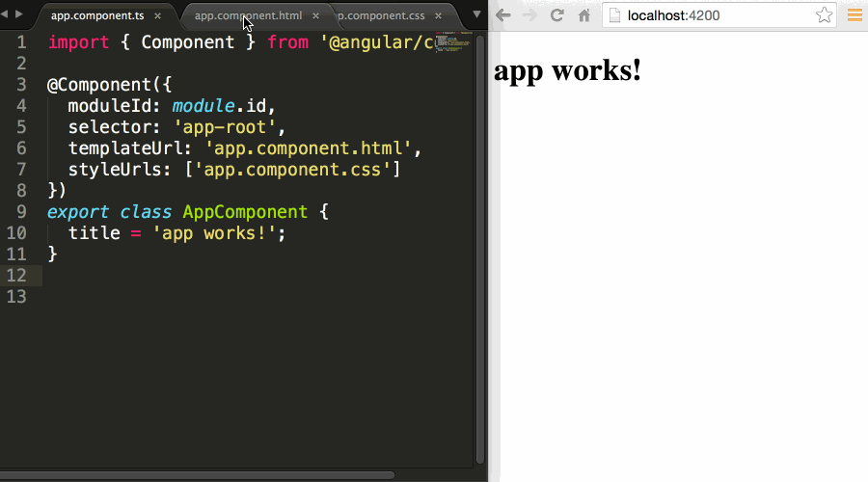This screenshot has height=482, width=868.
Task: Click the 'class' keyword on line 9
Action: pyautogui.click(x=147, y=212)
